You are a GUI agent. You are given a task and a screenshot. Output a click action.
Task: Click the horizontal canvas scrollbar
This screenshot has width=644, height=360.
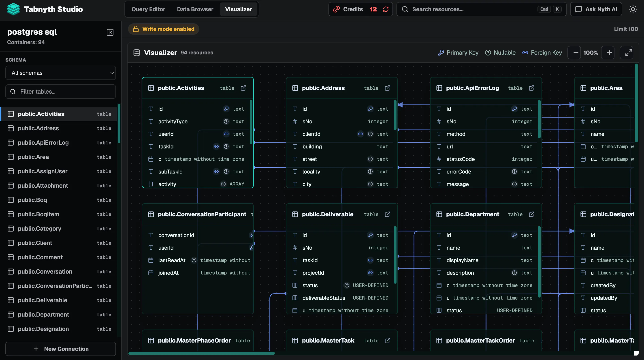[x=201, y=354]
